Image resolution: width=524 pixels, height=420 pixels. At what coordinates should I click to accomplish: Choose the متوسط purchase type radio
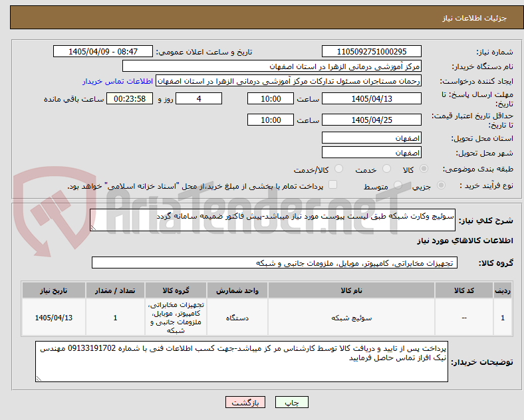(x=398, y=185)
